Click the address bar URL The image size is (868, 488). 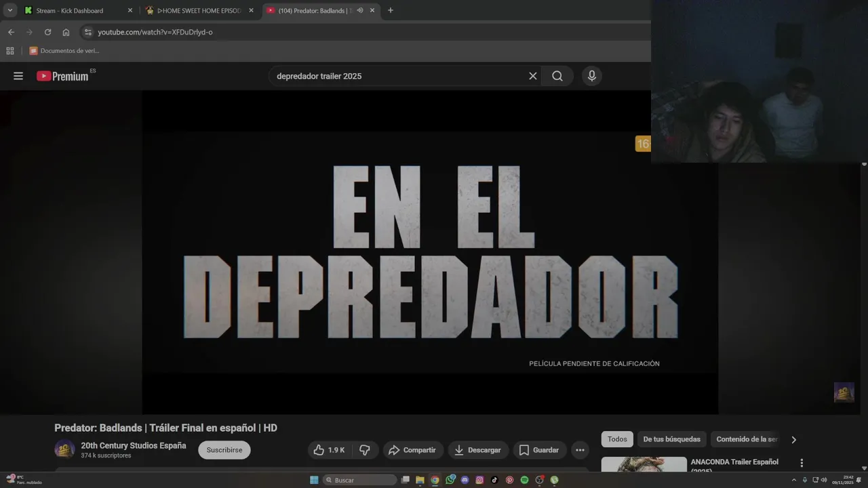pos(155,32)
